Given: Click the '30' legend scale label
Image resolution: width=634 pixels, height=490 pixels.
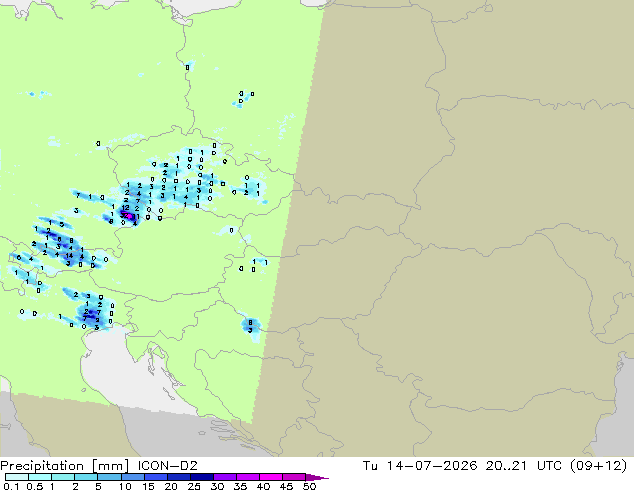Looking at the screenshot, I should click(217, 486).
